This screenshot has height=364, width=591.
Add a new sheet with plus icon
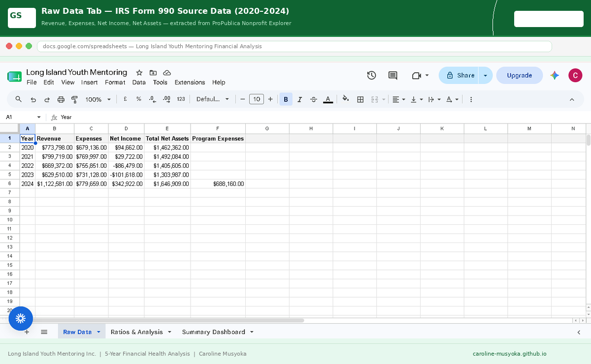pos(27,332)
